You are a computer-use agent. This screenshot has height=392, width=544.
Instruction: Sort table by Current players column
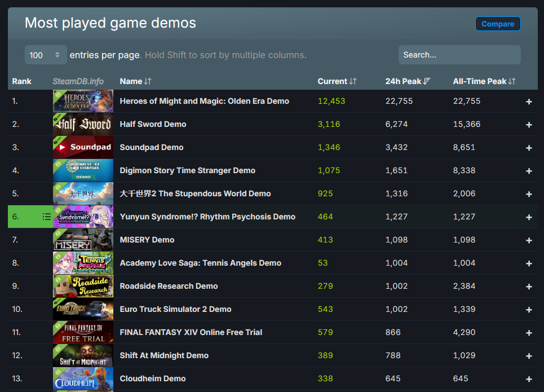[x=337, y=81]
